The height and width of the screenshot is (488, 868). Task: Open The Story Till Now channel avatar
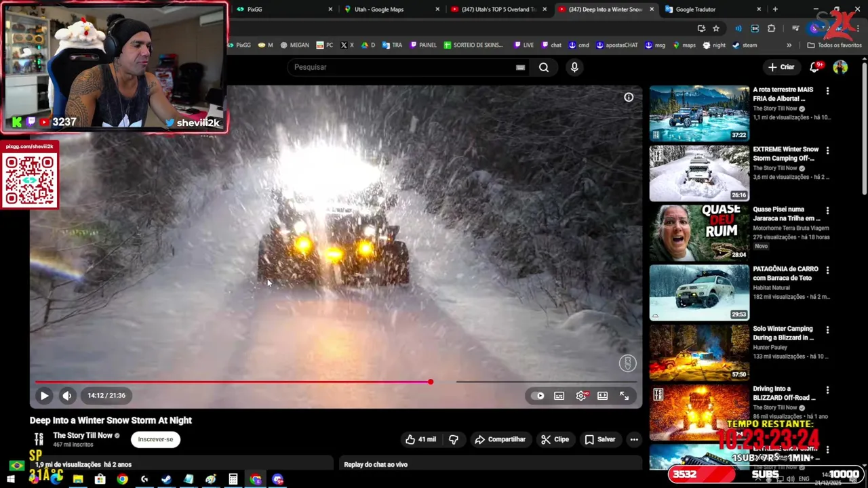(x=39, y=439)
